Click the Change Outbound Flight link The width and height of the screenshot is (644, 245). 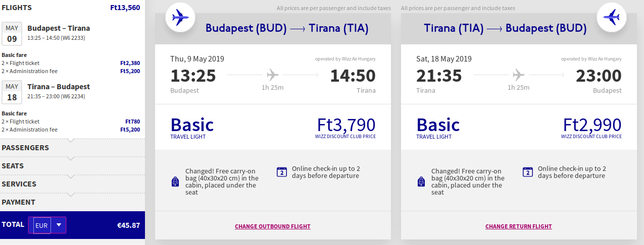point(273,226)
